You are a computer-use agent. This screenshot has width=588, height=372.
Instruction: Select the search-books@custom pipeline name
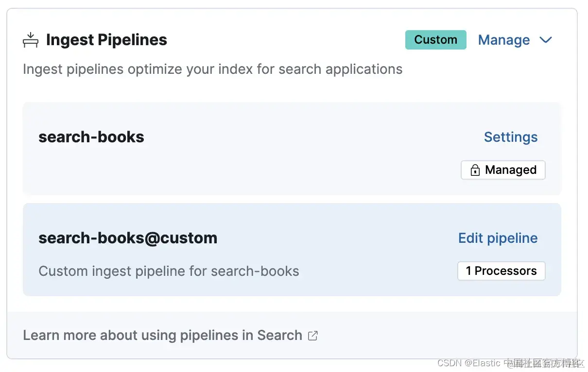pos(128,238)
